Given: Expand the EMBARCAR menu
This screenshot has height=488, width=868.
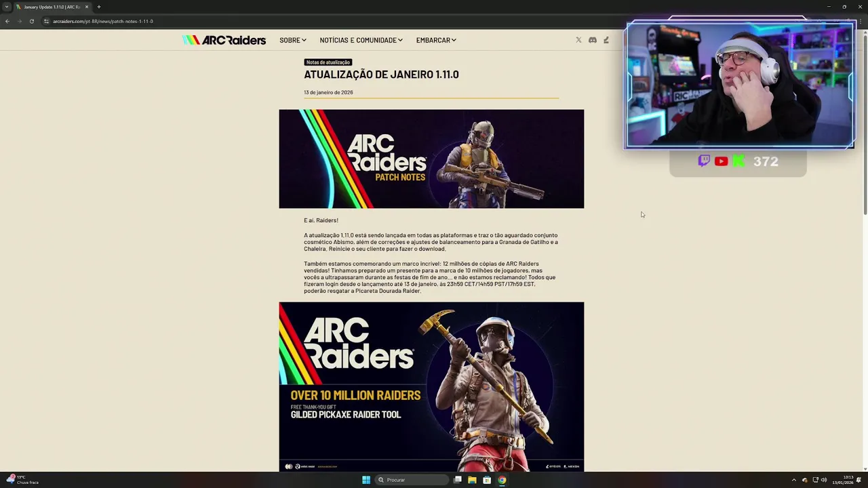Looking at the screenshot, I should (436, 40).
